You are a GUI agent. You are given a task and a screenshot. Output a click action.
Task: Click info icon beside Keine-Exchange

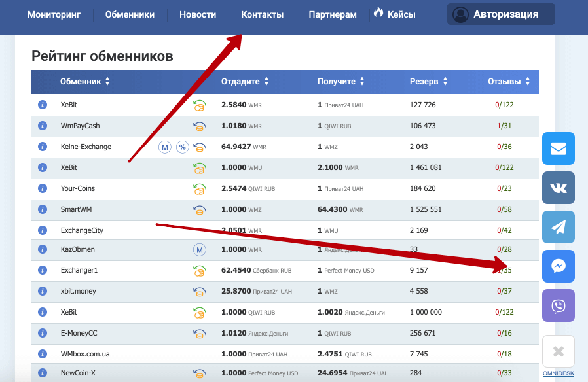click(x=43, y=147)
